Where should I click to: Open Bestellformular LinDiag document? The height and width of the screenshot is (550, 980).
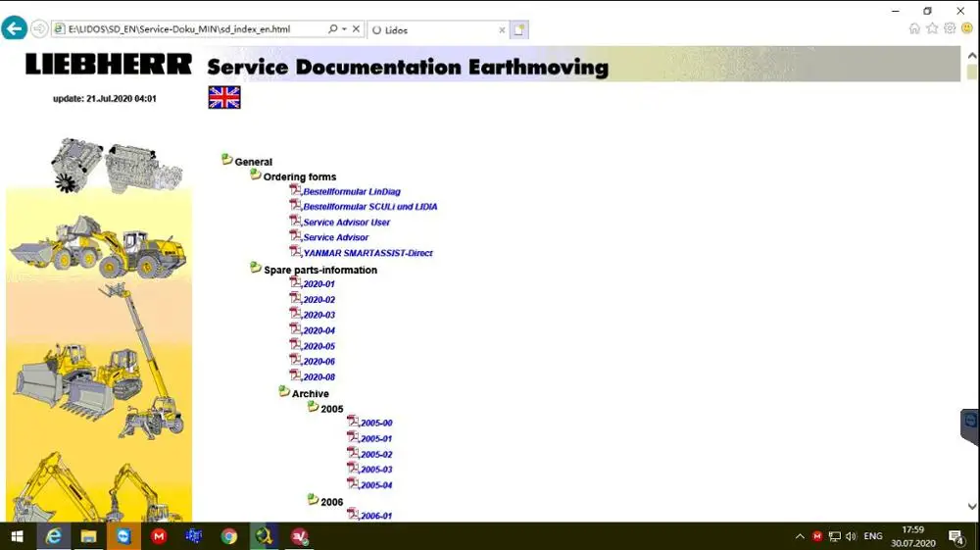(352, 192)
